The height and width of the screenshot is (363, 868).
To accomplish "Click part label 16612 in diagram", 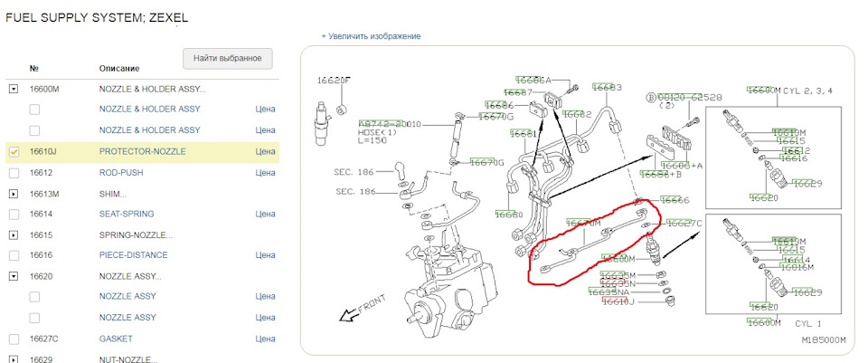I will pyautogui.click(x=797, y=150).
